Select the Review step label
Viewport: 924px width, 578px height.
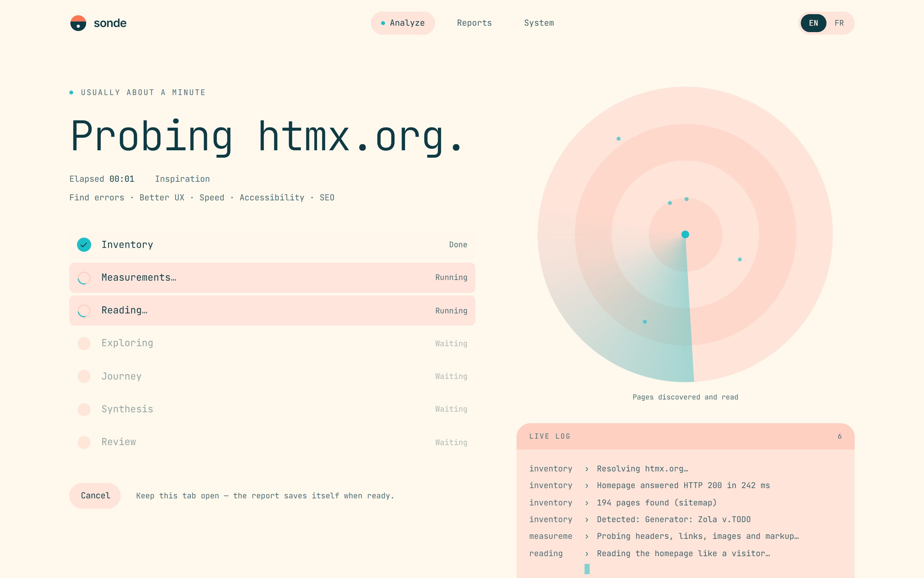(118, 442)
